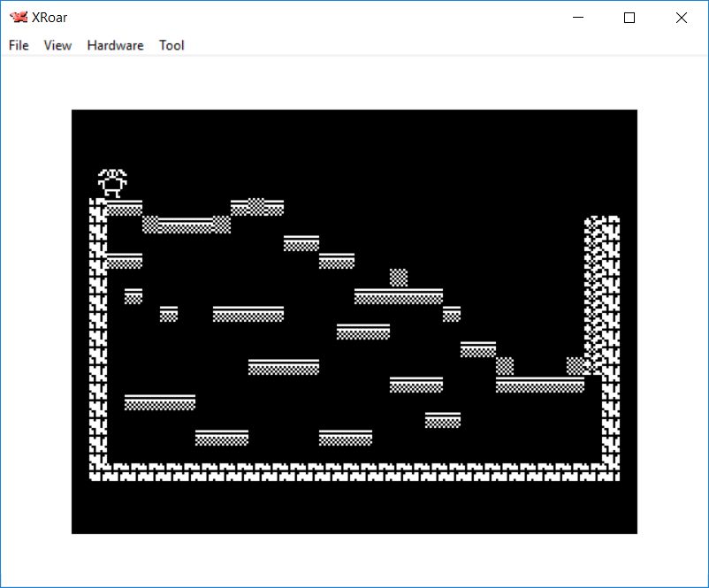
Task: Minimize the XRoar window
Action: [578, 18]
